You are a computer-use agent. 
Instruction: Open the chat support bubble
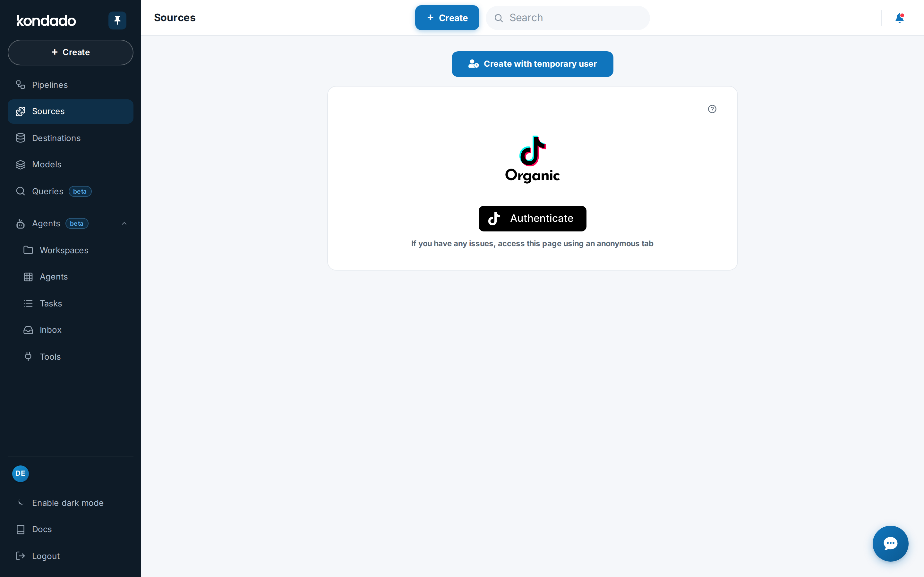click(x=890, y=543)
